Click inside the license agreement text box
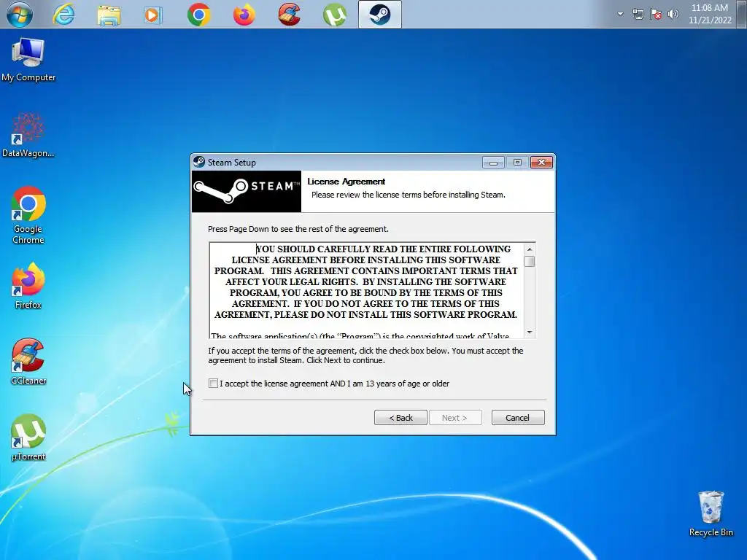 pos(366,290)
